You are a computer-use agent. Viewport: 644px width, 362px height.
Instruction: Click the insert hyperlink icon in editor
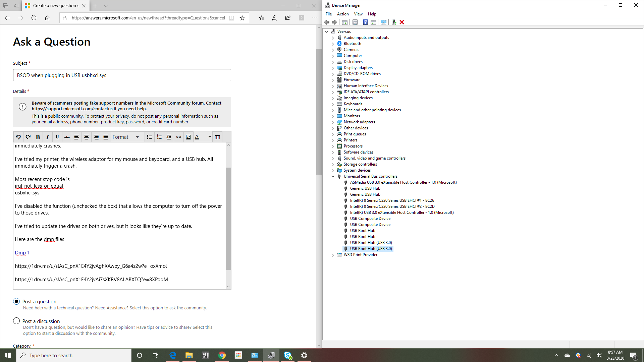tap(178, 137)
